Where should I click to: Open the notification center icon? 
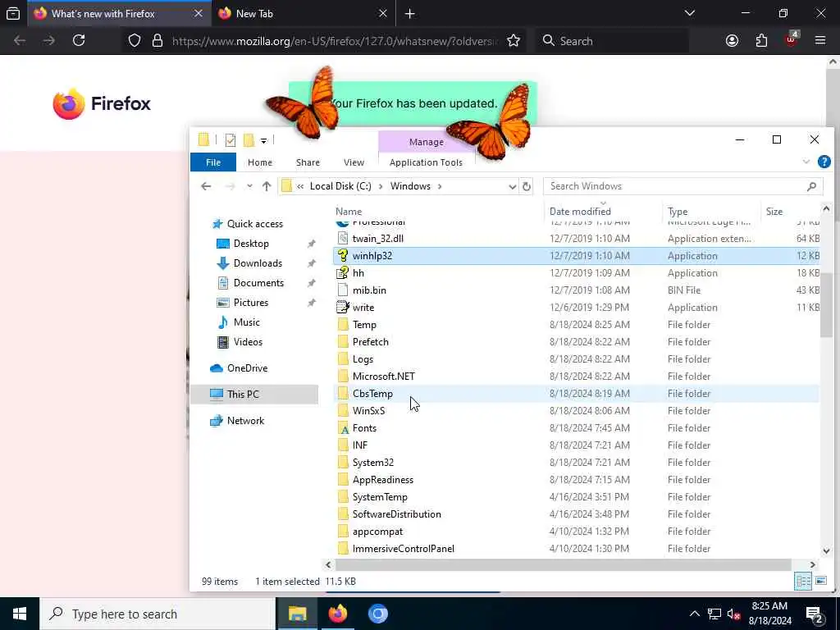point(814,614)
